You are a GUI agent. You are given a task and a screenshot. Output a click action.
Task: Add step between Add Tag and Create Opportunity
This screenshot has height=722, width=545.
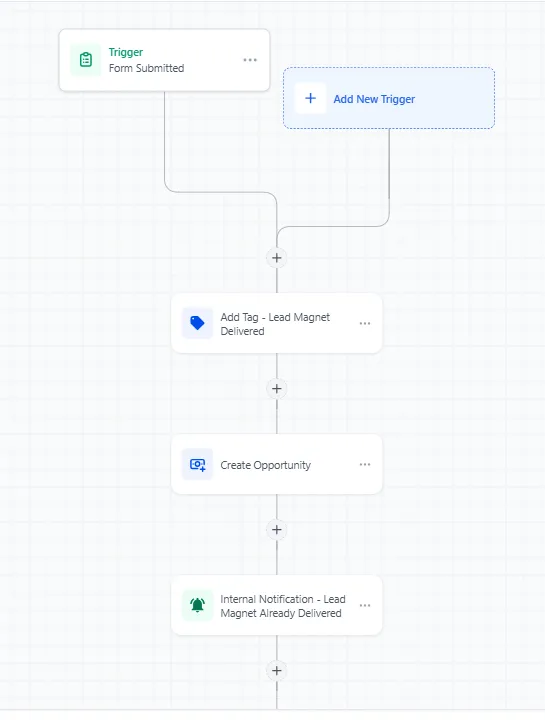[x=277, y=389]
